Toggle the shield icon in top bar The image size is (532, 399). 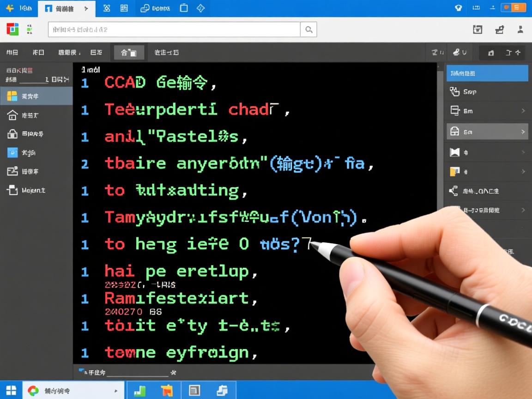458,7
